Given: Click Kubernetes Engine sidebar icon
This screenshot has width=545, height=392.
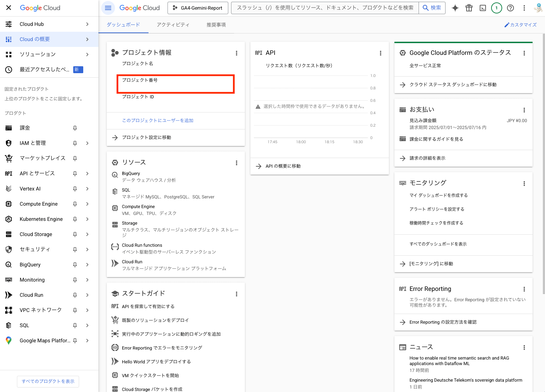Looking at the screenshot, I should (x=9, y=219).
